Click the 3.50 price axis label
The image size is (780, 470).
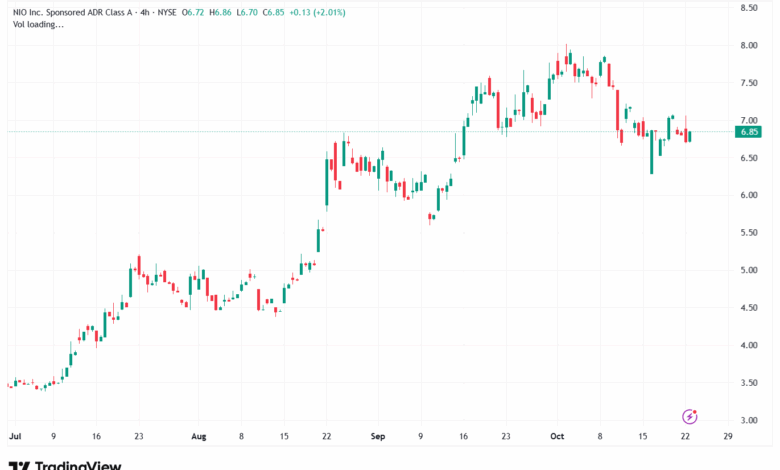(x=749, y=383)
